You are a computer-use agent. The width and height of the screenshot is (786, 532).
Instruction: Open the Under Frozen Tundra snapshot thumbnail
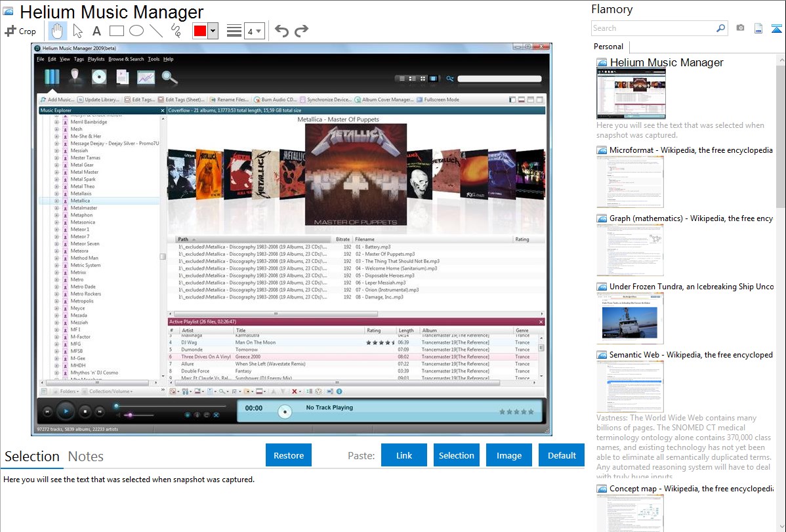coord(630,318)
